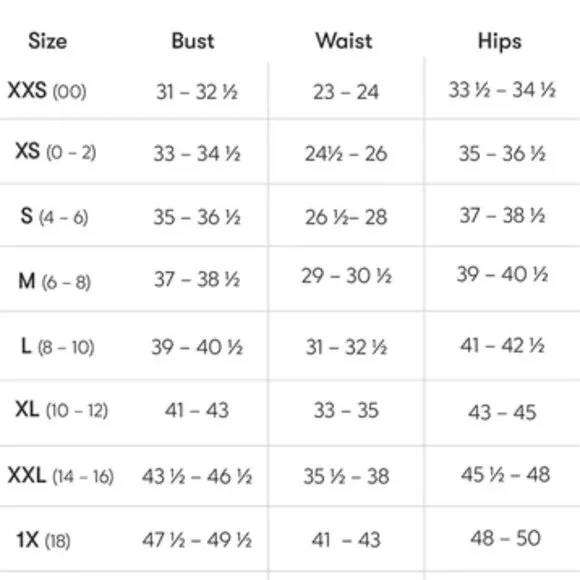Click the Size column header
Viewport: 580px width, 580px height.
48,41
